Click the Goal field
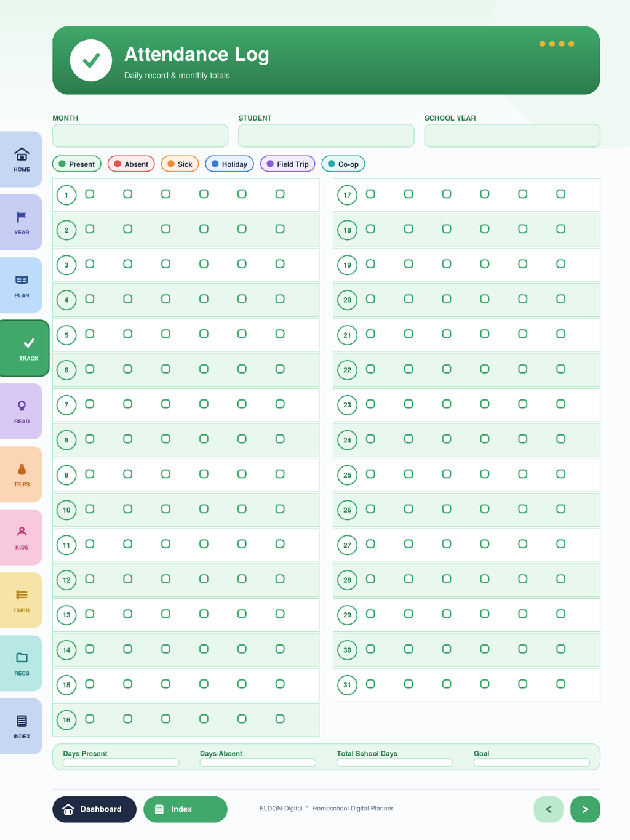The height and width of the screenshot is (840, 630). click(532, 762)
